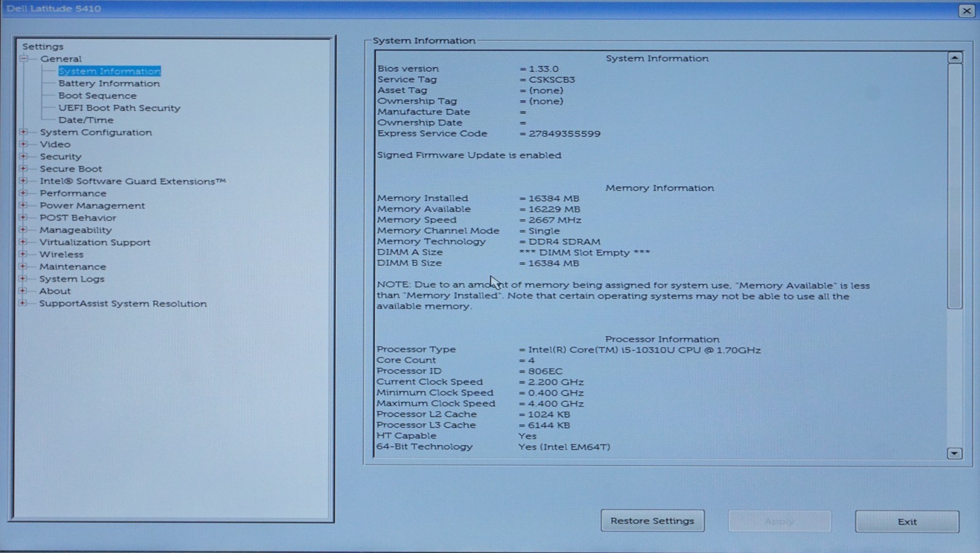Screen dimensions: 980x553
Task: Expand SupportAssist System Resolution section
Action: 23,303
